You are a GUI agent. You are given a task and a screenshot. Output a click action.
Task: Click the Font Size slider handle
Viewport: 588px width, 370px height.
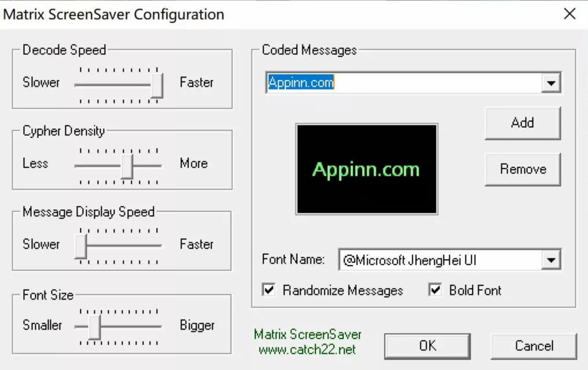coord(94,327)
